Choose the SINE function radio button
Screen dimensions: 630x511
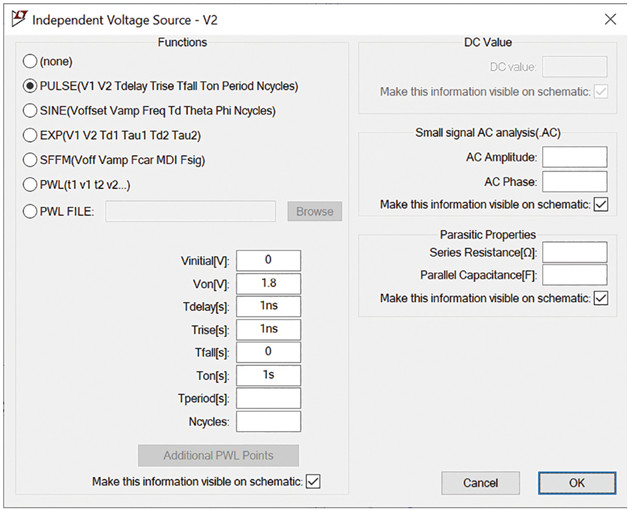pyautogui.click(x=30, y=110)
